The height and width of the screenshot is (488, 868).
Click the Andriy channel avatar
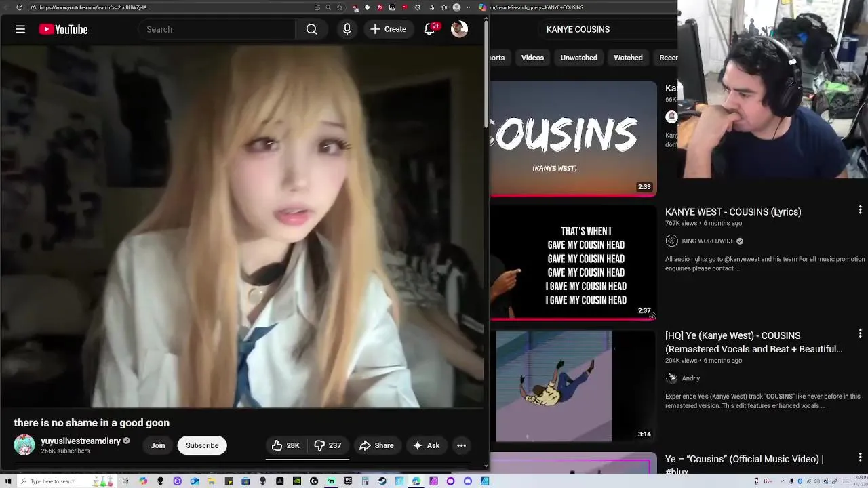point(671,378)
